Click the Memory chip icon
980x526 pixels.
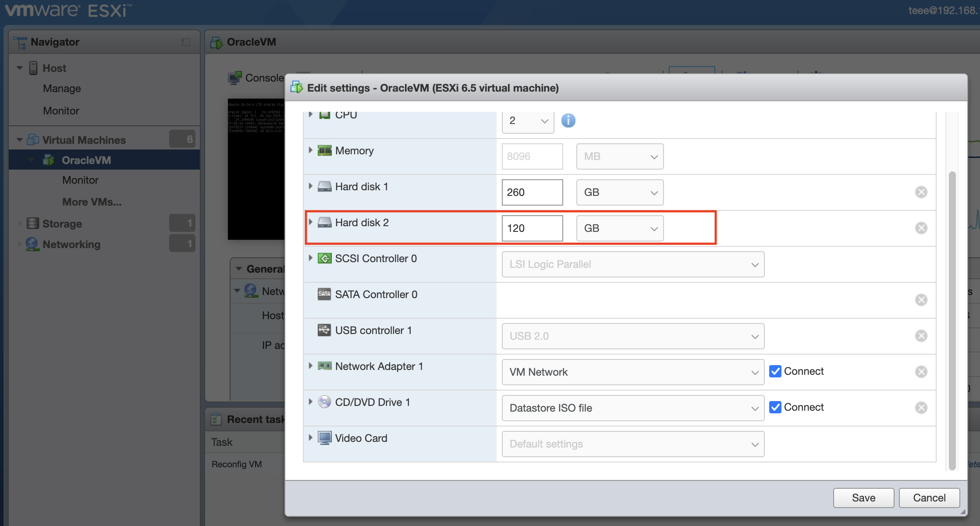[x=324, y=151]
